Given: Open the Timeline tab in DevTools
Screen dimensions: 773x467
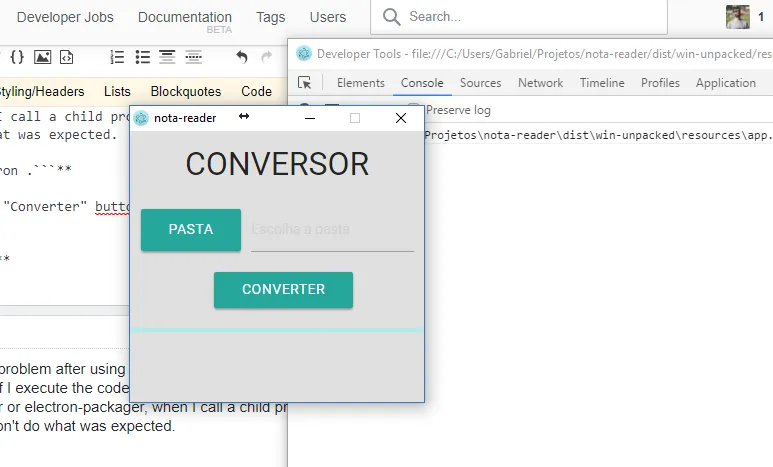Looking at the screenshot, I should 602,83.
